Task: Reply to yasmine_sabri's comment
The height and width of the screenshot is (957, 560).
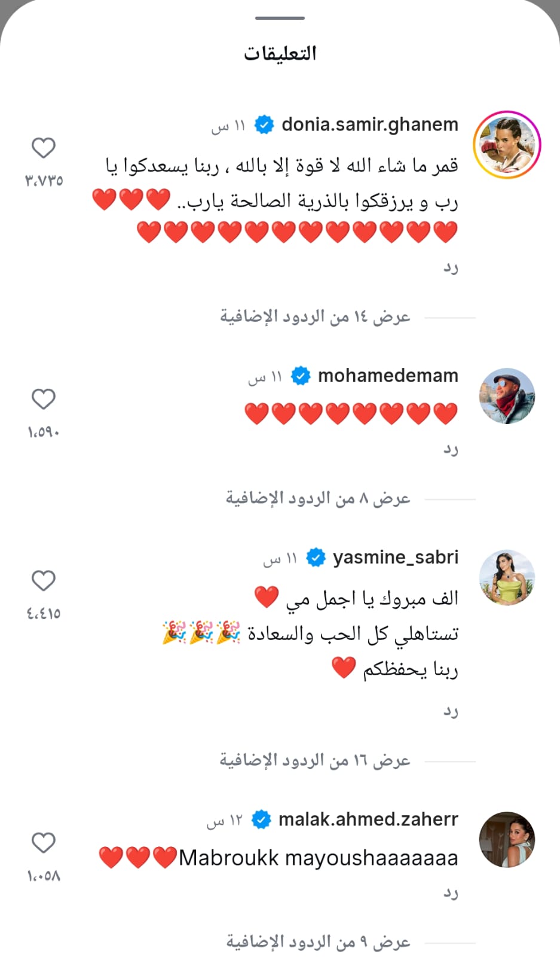Action: click(x=451, y=711)
